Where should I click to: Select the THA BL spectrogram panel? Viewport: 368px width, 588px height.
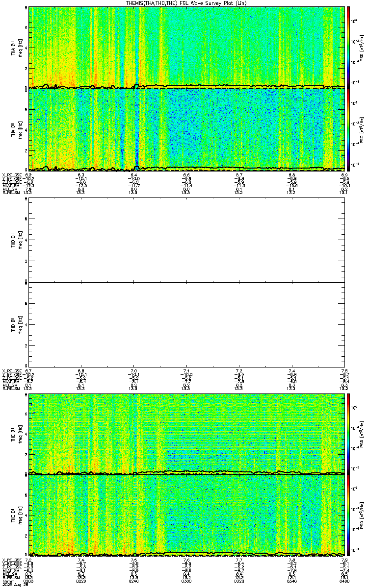click(x=186, y=48)
